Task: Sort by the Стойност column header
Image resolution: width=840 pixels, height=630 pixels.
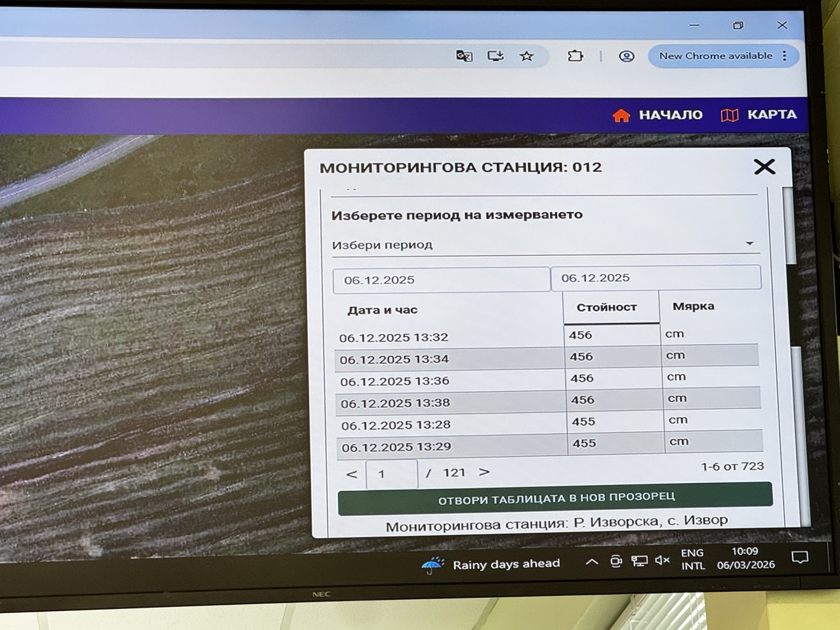Action: tap(606, 307)
